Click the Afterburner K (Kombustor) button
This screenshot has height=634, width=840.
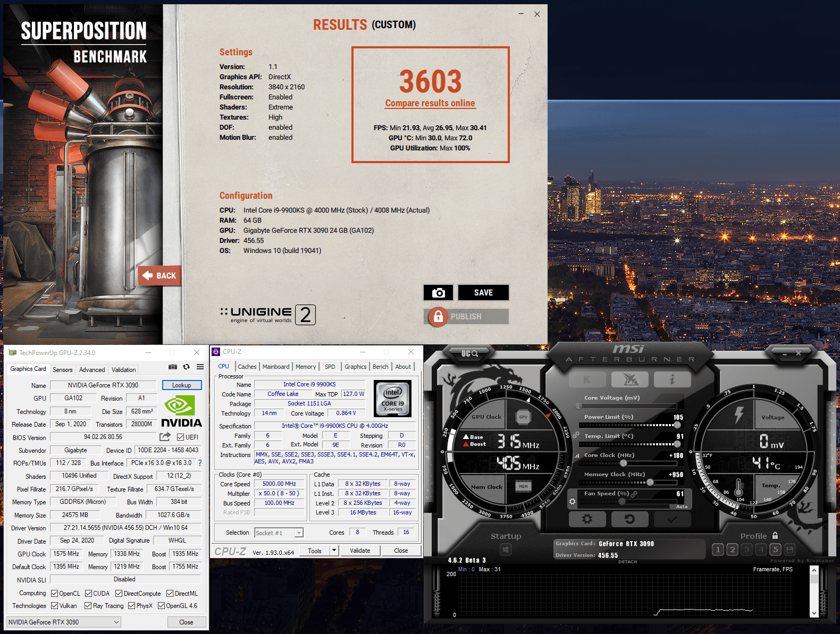(587, 379)
